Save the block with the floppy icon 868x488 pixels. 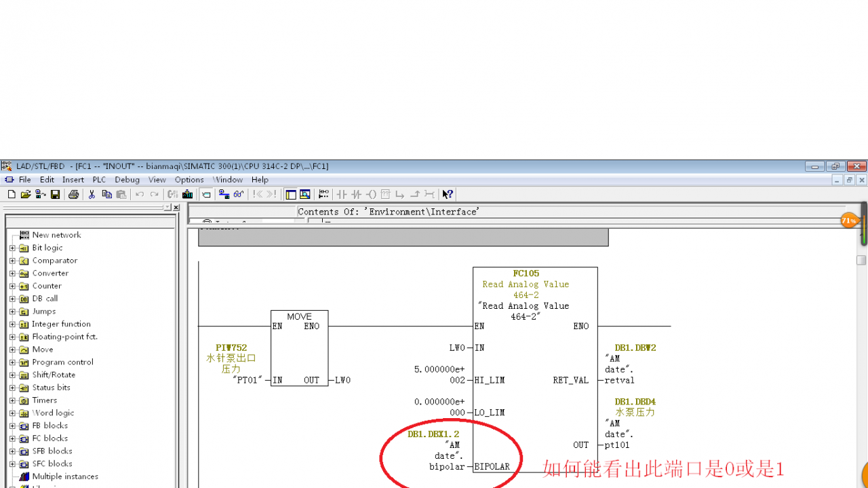[55, 194]
